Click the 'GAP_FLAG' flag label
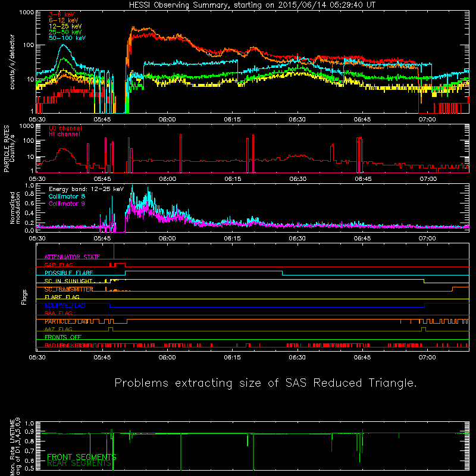Image resolution: width=476 pixels, height=476 pixels. tap(58, 265)
